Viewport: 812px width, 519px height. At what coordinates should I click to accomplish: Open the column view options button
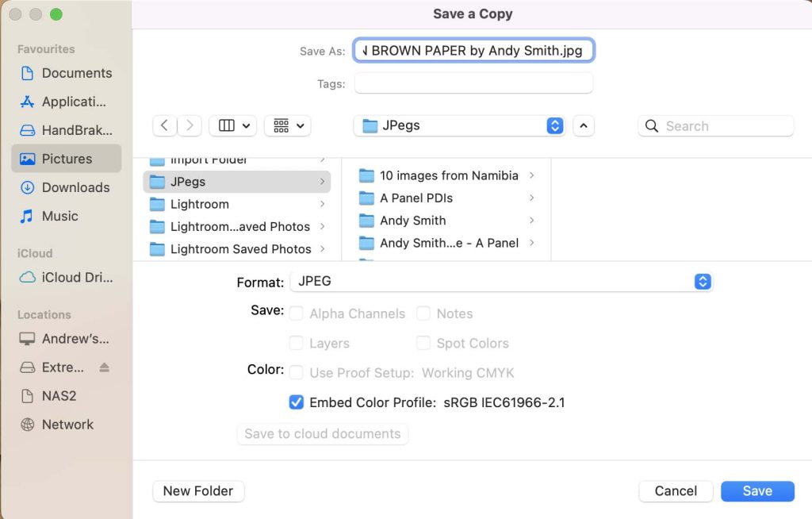(232, 125)
